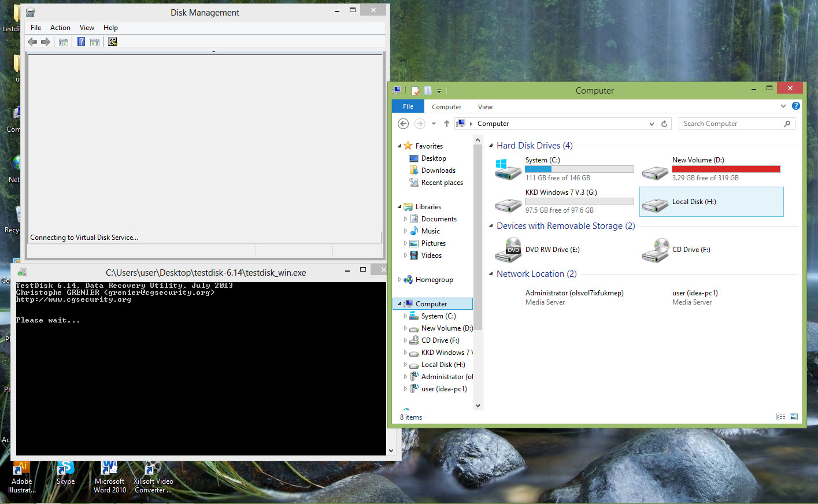
Task: Collapse the Hard Disk Drives group
Action: 491,146
